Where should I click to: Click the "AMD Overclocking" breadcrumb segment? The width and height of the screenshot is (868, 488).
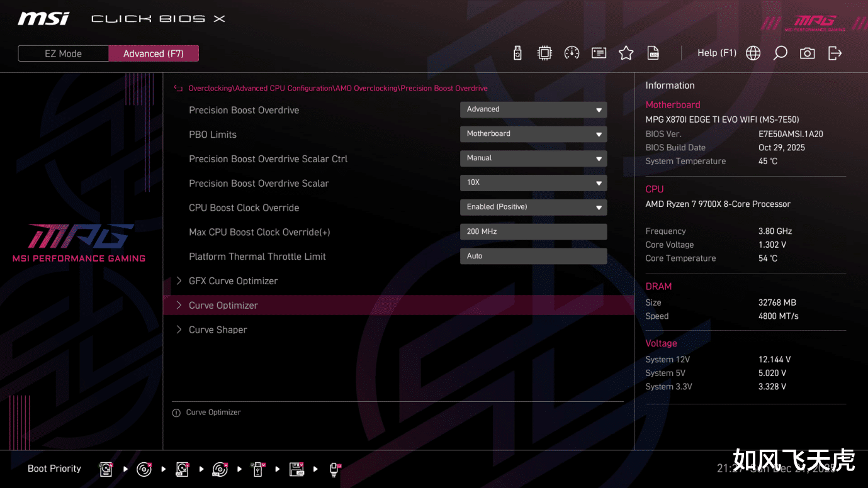366,89
